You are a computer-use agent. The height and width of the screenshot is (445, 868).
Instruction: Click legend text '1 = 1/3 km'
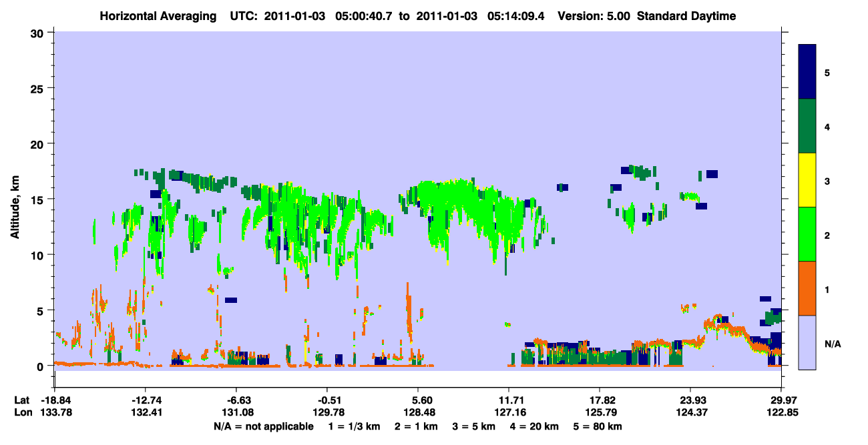point(354,426)
